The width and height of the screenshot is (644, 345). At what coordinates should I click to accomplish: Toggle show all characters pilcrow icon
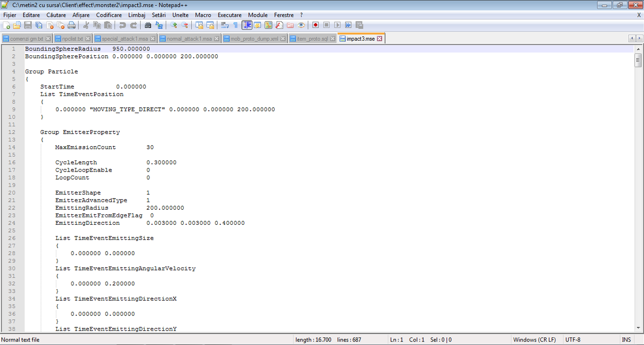tap(235, 25)
